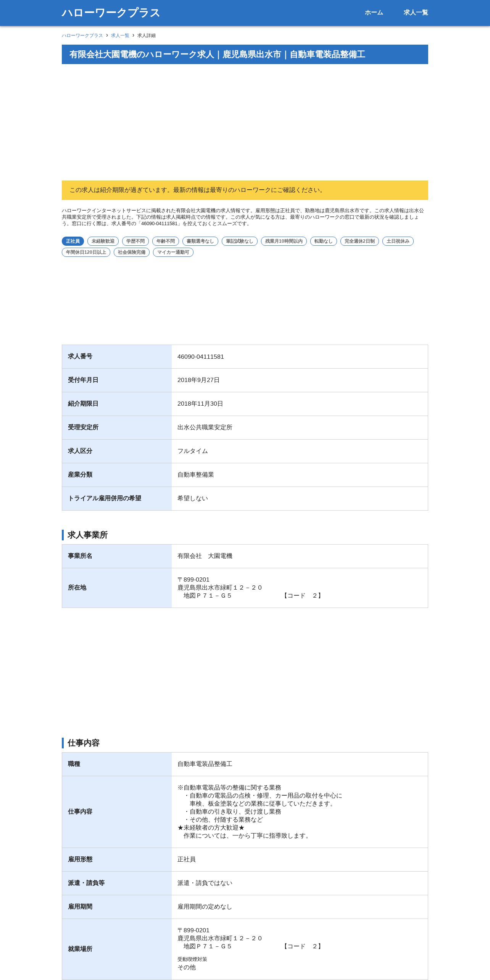
Task: Click the value 出水公共職業安定所
Action: click(205, 427)
